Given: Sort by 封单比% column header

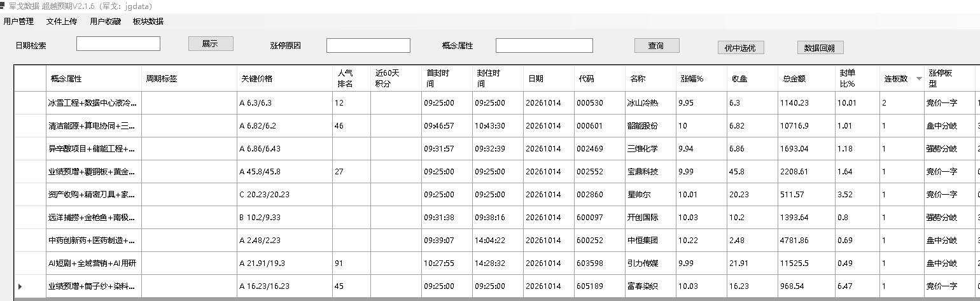Looking at the screenshot, I should coord(857,79).
